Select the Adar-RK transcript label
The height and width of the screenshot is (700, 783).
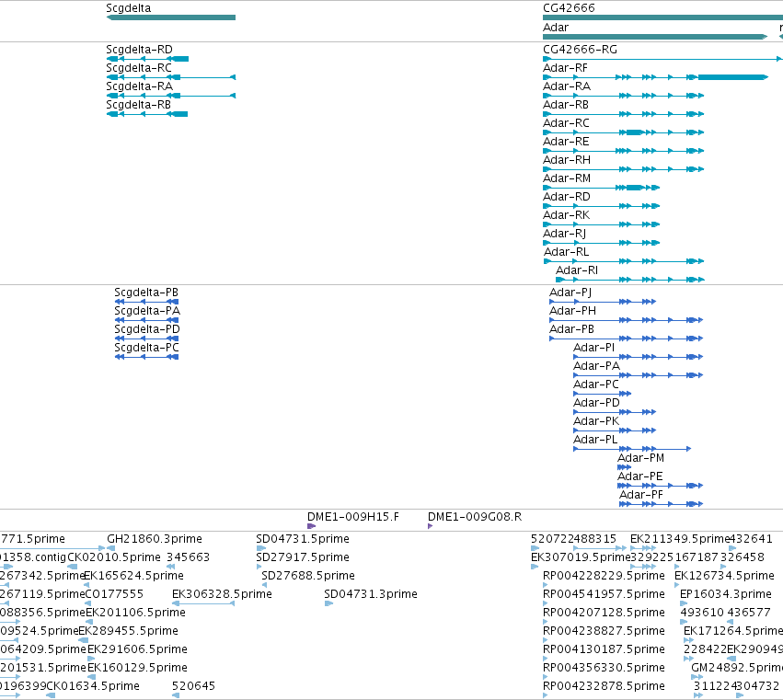[x=566, y=215]
